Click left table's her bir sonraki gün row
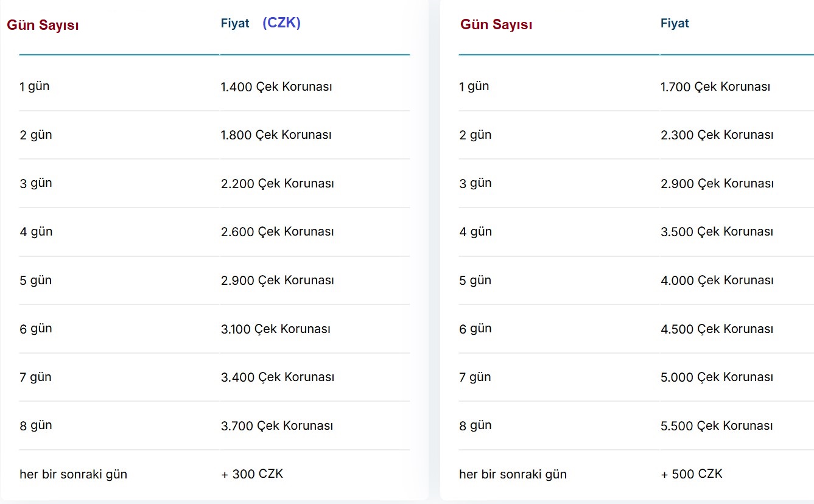 (73, 474)
